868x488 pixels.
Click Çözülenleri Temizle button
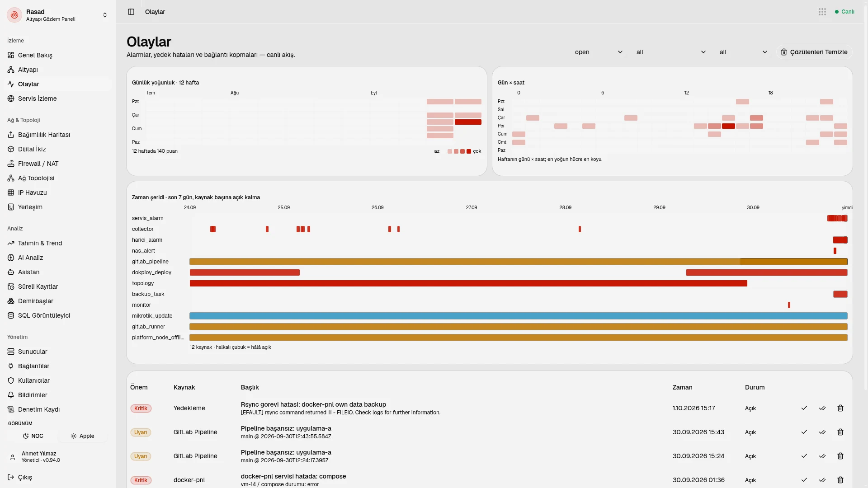click(814, 52)
